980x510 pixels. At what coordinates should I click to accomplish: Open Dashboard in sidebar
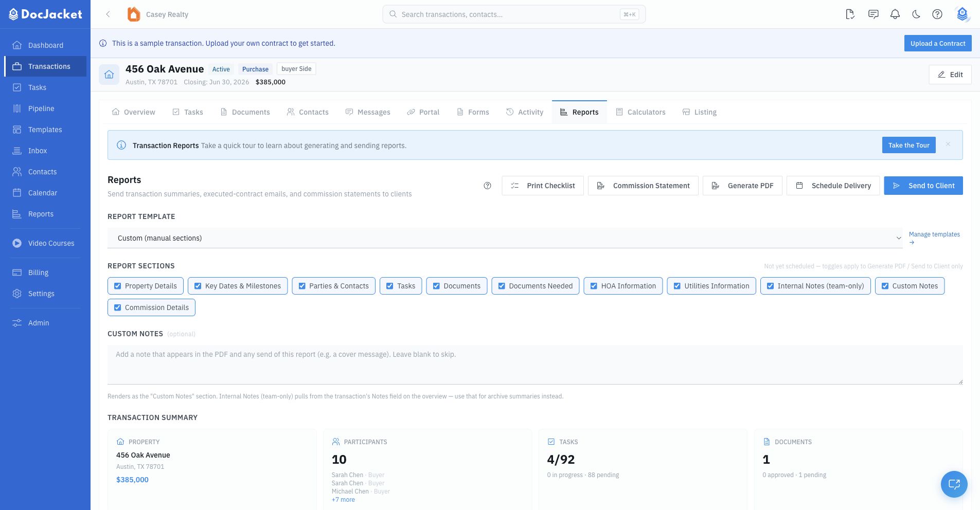click(45, 45)
